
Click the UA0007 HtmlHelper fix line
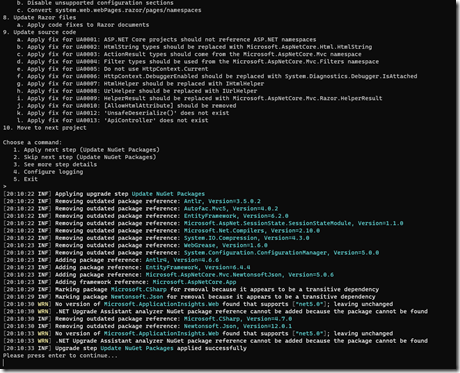click(140, 83)
